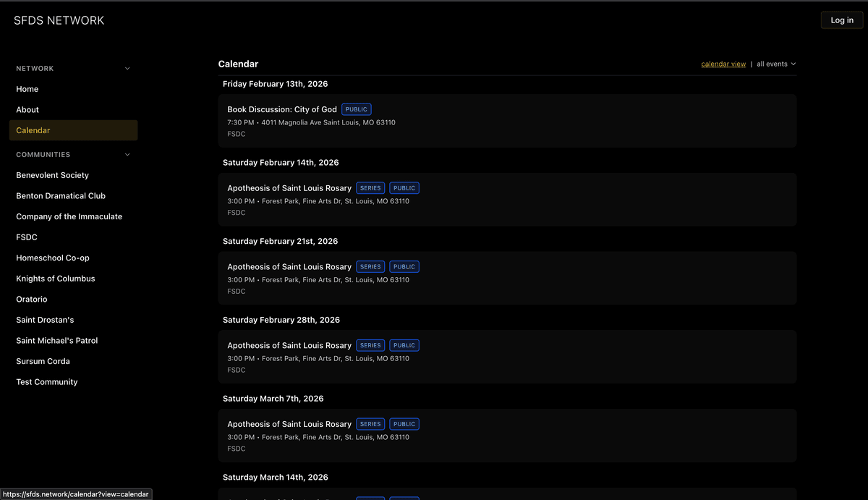This screenshot has width=868, height=500.
Task: Open the Benton Dramatical Club community
Action: 61,195
